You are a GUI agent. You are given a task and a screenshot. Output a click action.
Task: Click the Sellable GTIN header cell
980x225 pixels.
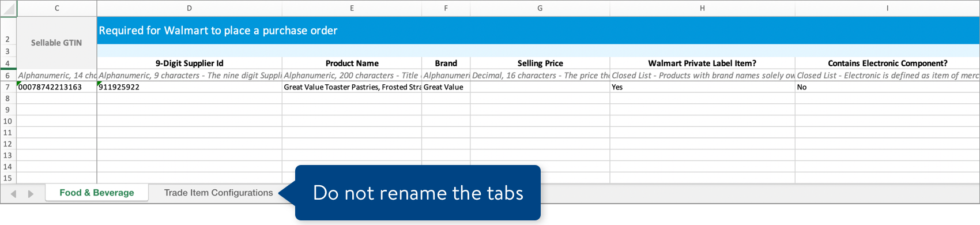(56, 43)
